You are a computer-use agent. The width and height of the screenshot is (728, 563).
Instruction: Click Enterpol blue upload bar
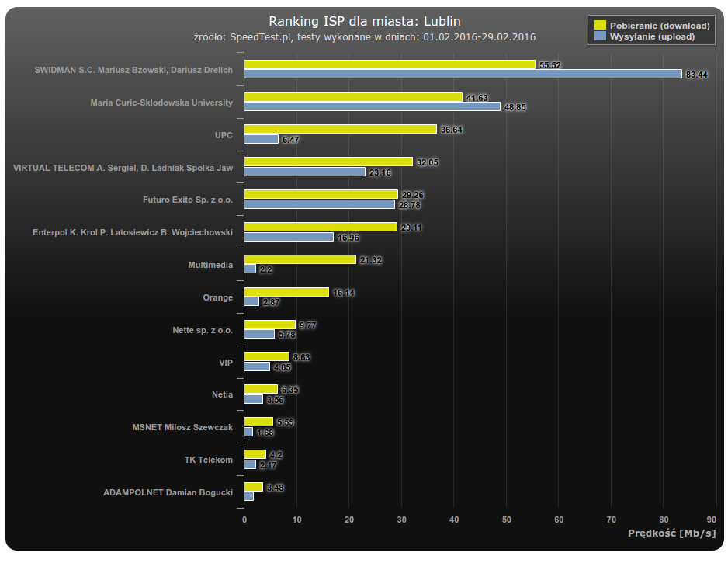coord(289,237)
